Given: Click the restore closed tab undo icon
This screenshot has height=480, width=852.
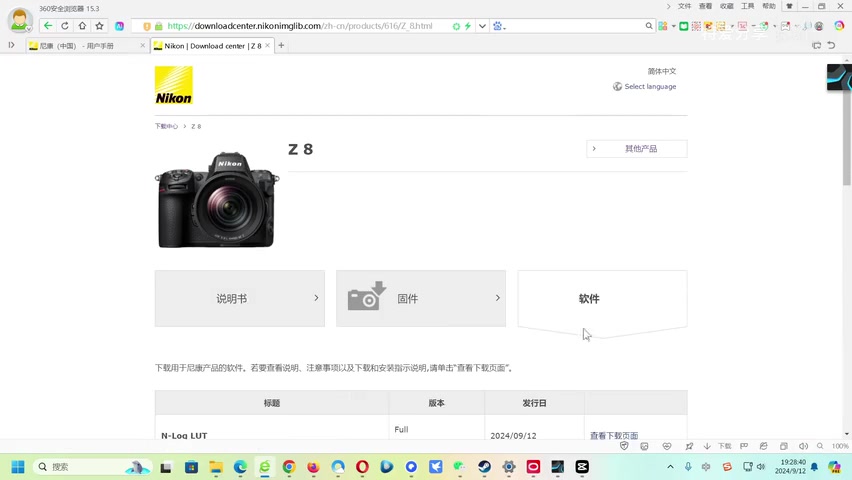Looking at the screenshot, I should click(x=831, y=46).
